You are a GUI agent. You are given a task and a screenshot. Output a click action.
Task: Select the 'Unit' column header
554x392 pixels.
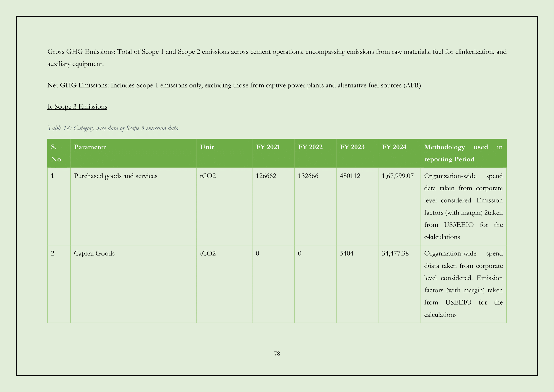pyautogui.click(x=207, y=147)
